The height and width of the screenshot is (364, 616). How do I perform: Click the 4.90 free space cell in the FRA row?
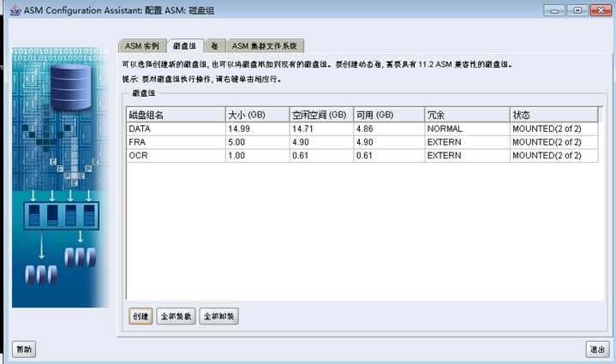pos(321,142)
